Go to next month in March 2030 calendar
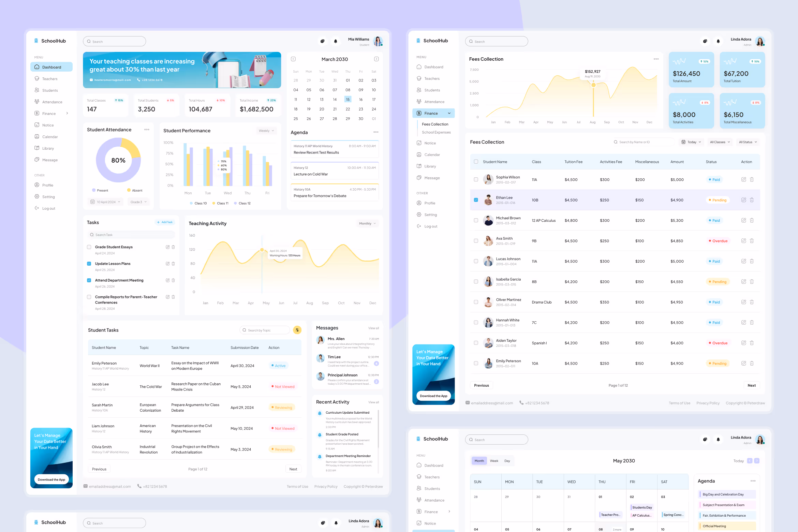 click(376, 59)
